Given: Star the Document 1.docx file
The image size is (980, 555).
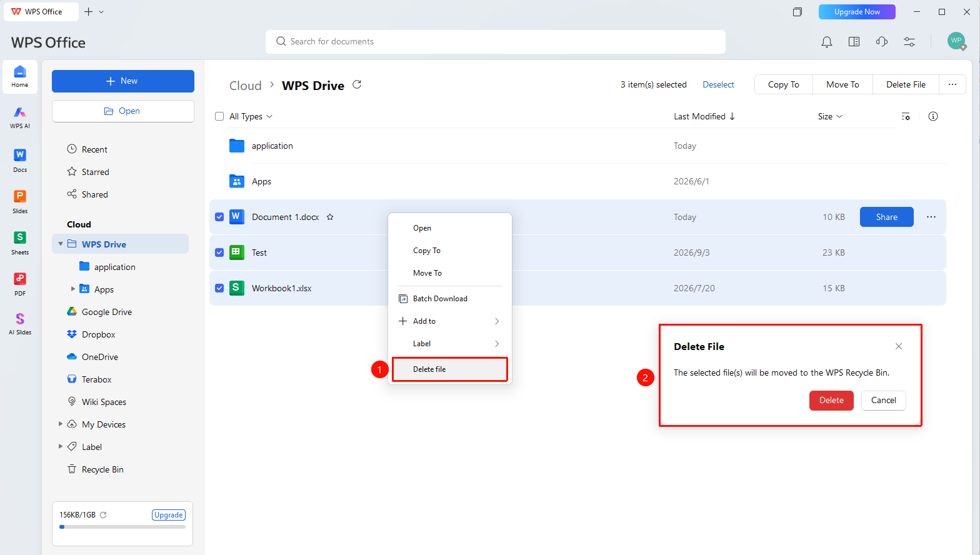Looking at the screenshot, I should pos(330,217).
